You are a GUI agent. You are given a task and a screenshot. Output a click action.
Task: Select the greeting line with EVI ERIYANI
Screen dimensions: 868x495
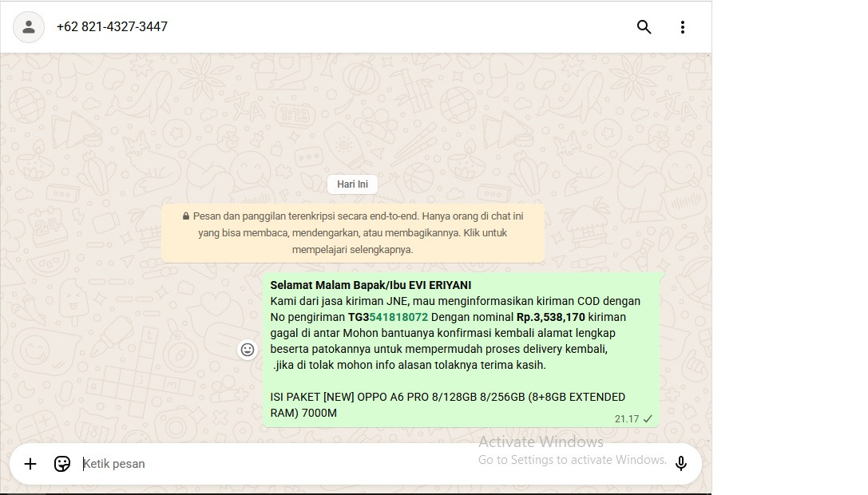(x=371, y=285)
